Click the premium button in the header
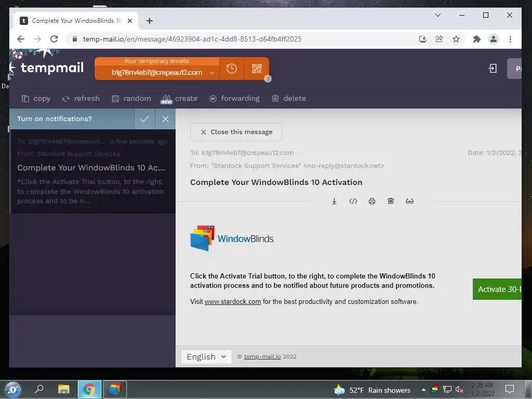This screenshot has width=532, height=399. coord(514,69)
